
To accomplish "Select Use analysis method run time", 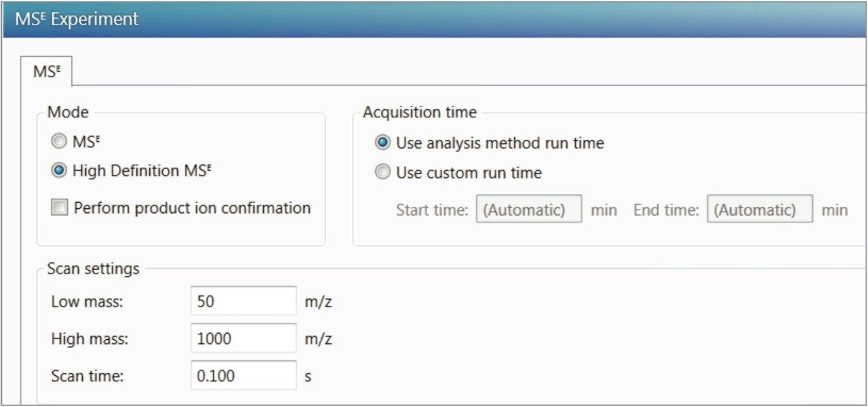I will (x=383, y=143).
